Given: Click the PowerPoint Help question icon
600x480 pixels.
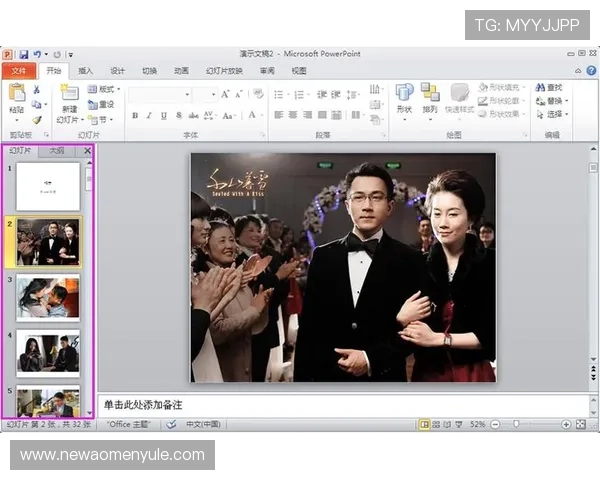Looking at the screenshot, I should pyautogui.click(x=591, y=70).
